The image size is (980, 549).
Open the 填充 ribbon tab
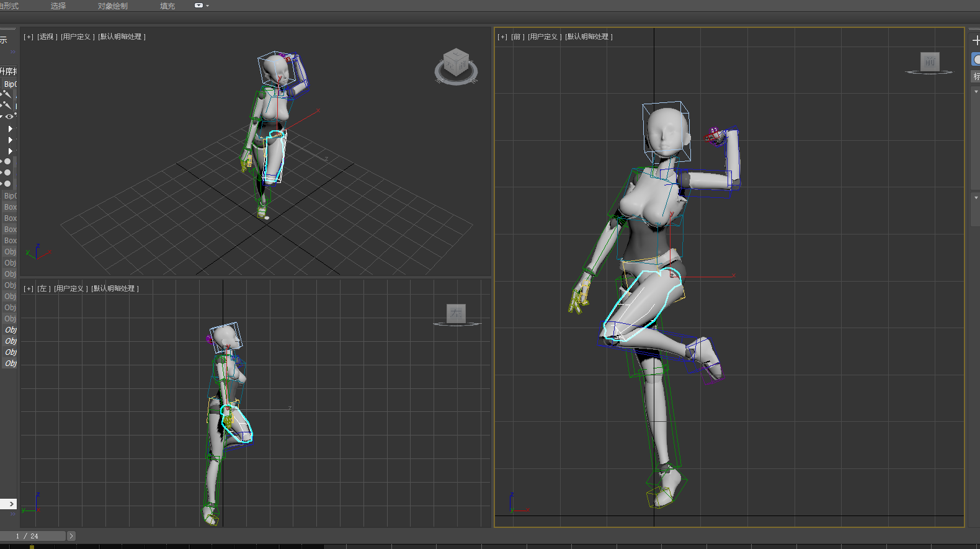[x=167, y=6]
